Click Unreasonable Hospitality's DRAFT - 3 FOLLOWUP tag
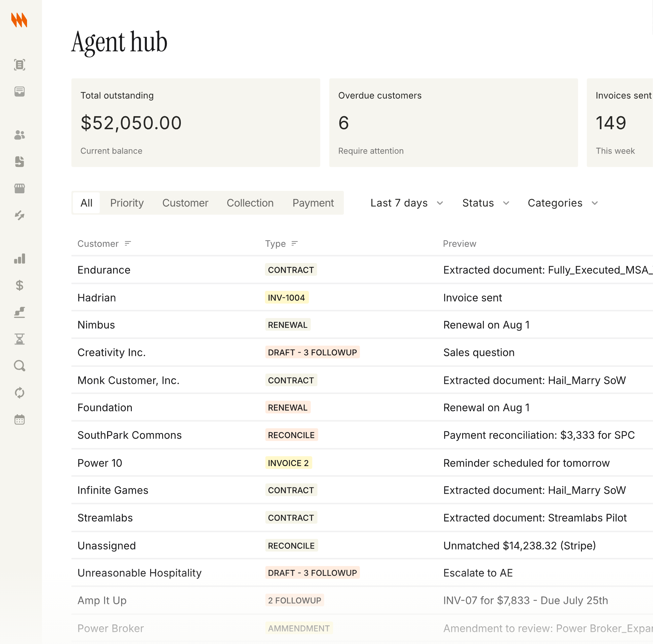The width and height of the screenshot is (653, 644). 312,573
